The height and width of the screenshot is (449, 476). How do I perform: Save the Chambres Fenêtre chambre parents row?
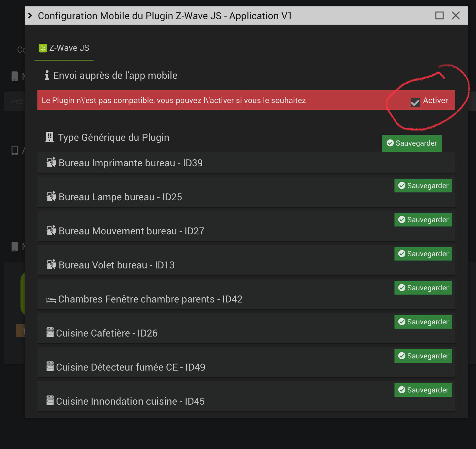423,288
